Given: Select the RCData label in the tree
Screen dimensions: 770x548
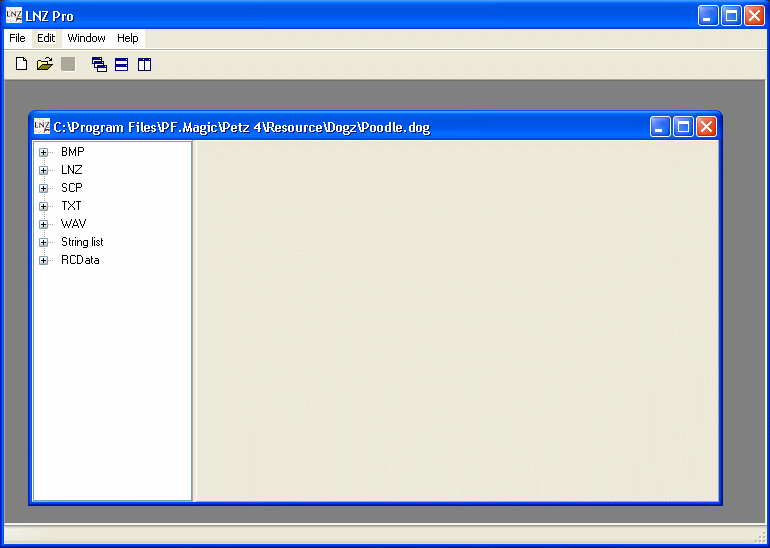Looking at the screenshot, I should pyautogui.click(x=80, y=260).
